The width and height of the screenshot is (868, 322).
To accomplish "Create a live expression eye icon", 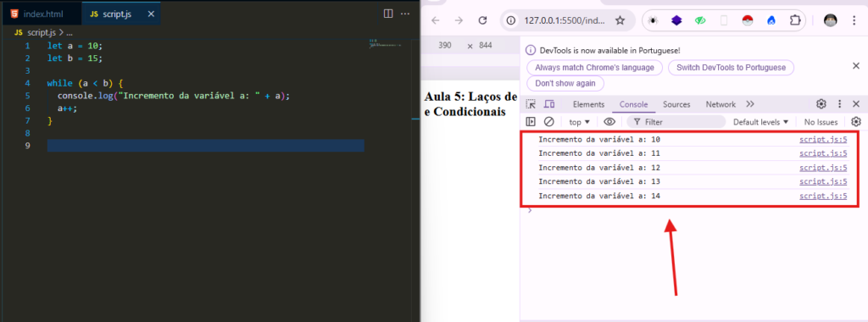I will [609, 122].
